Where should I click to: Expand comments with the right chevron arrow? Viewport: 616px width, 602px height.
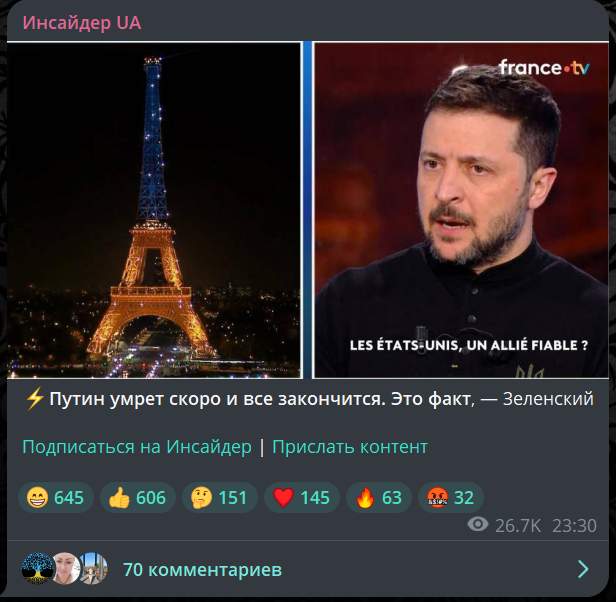click(x=583, y=569)
